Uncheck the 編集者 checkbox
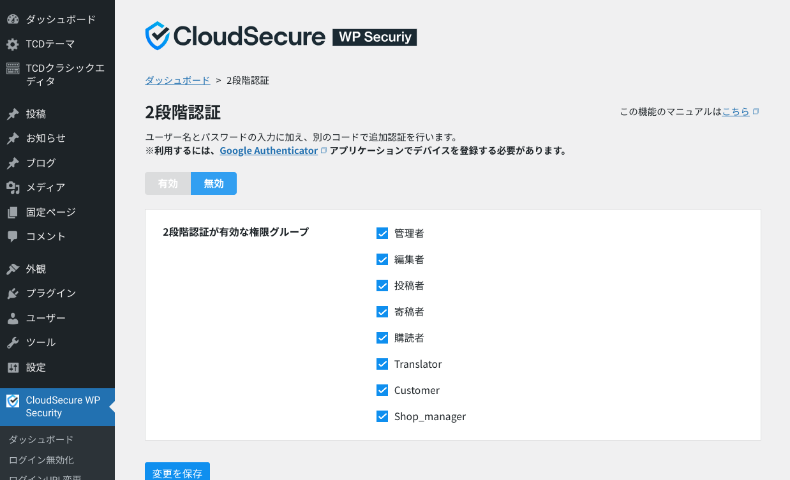Screen dimensions: 790x480 (382, 259)
